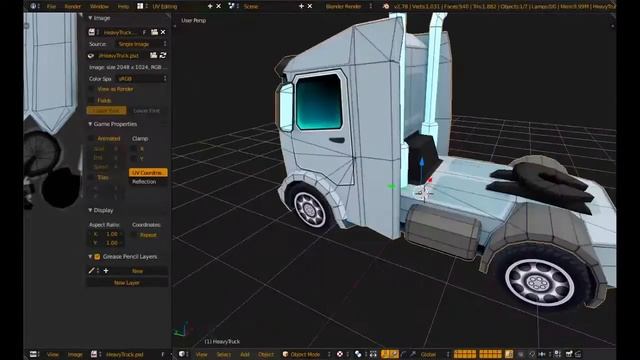Click the Info editor type icon
This screenshot has width=640, height=360.
[x=33, y=6]
